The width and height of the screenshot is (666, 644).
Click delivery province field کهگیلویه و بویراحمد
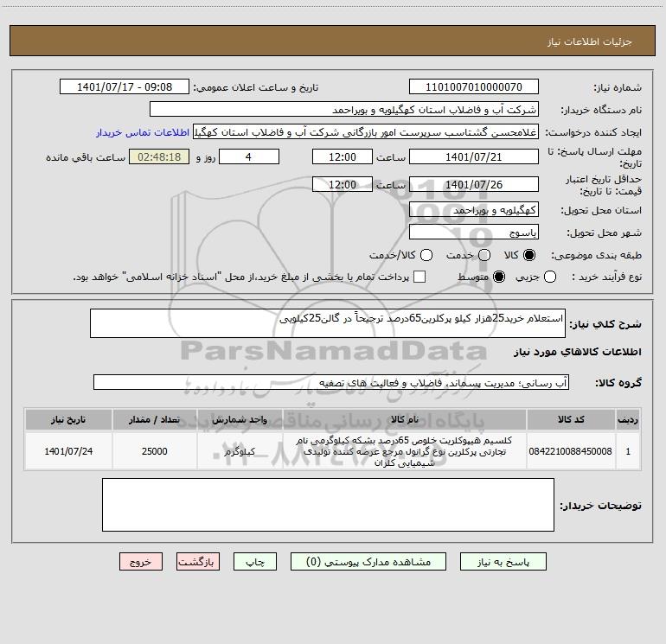[474, 210]
